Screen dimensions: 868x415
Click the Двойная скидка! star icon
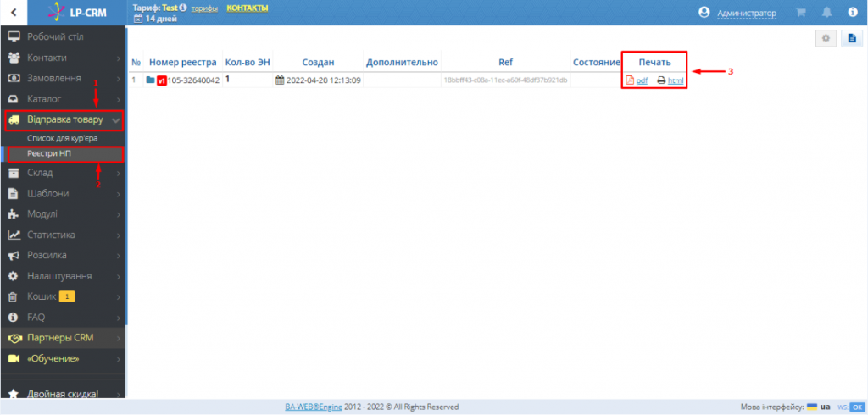(14, 394)
